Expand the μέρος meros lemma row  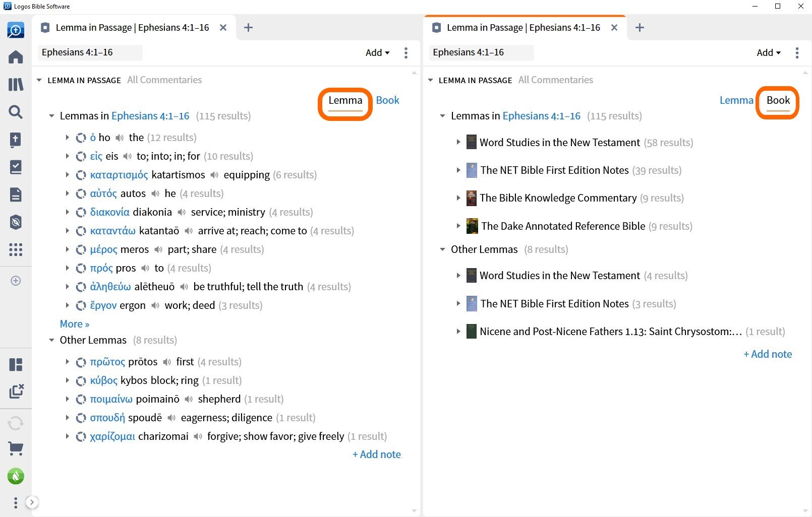coord(67,249)
